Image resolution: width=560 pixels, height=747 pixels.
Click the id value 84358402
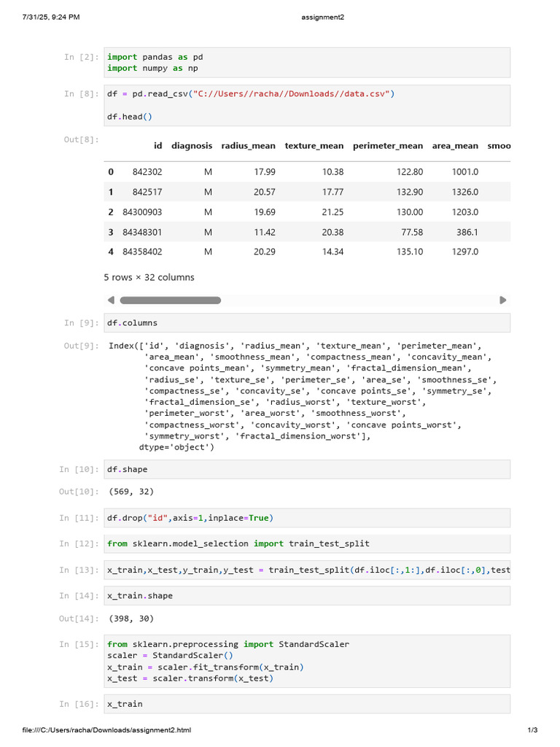pyautogui.click(x=142, y=252)
